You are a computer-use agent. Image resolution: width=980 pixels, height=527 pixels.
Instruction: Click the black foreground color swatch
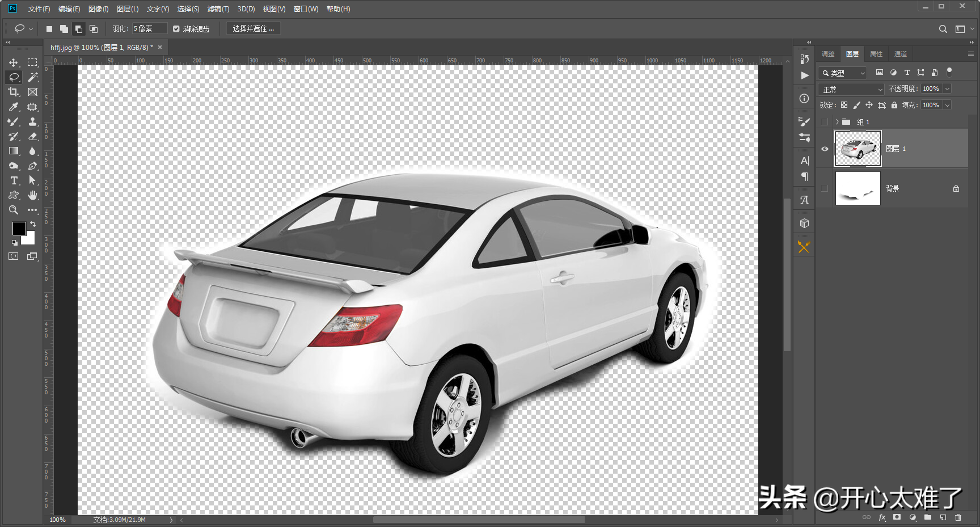[x=18, y=227]
